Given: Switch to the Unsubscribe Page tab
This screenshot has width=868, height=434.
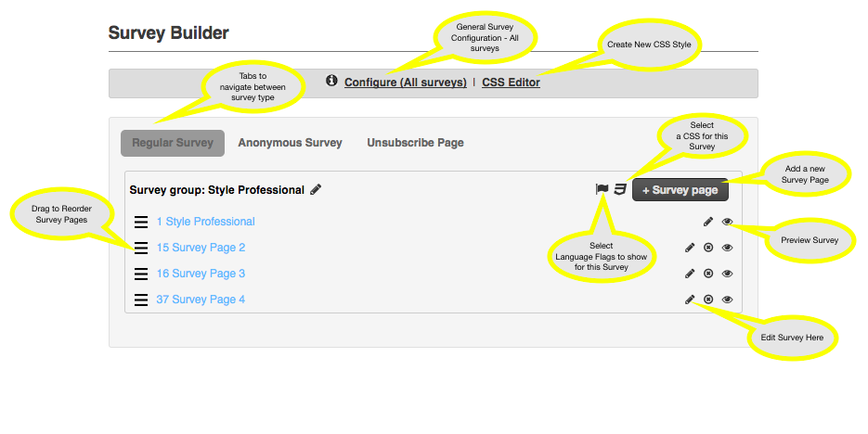Looking at the screenshot, I should 415,143.
